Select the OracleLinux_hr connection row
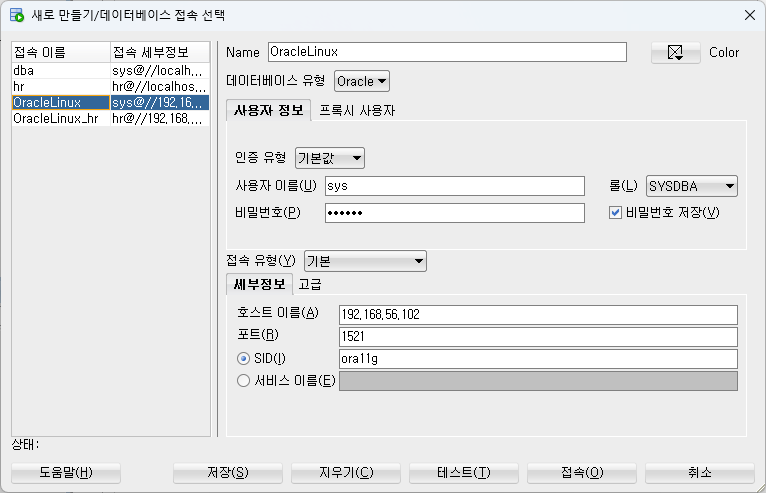Screen dimensions: 766x493 click(110, 119)
